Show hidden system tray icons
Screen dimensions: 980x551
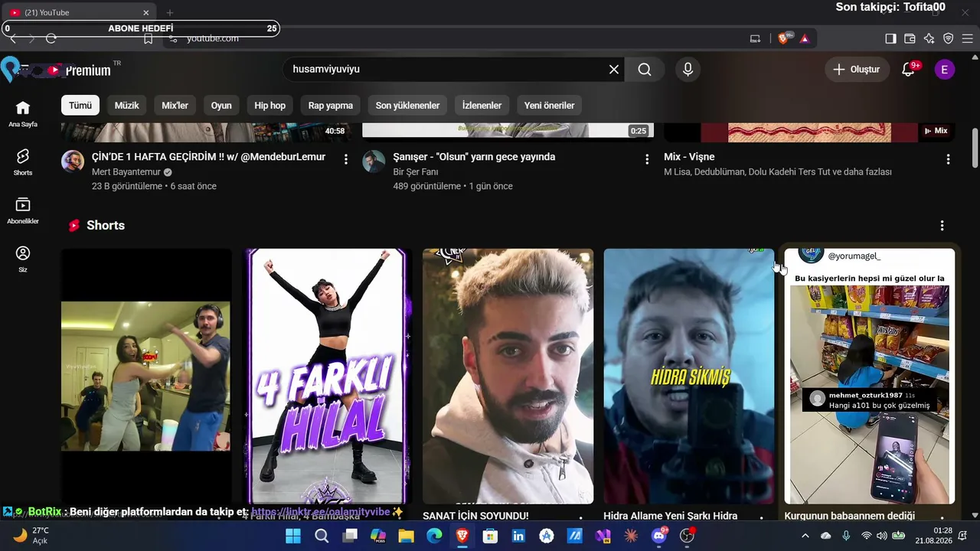tap(805, 536)
